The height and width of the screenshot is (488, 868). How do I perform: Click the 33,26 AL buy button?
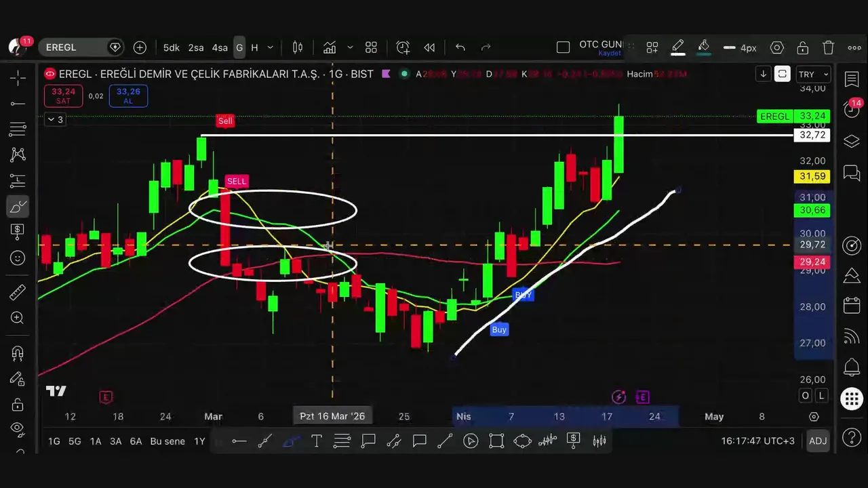pos(128,96)
